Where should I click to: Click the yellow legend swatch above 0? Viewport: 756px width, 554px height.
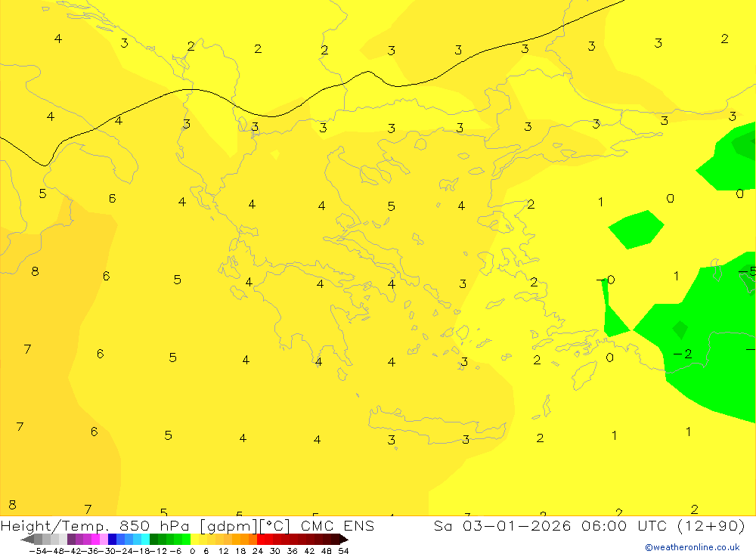(x=195, y=539)
